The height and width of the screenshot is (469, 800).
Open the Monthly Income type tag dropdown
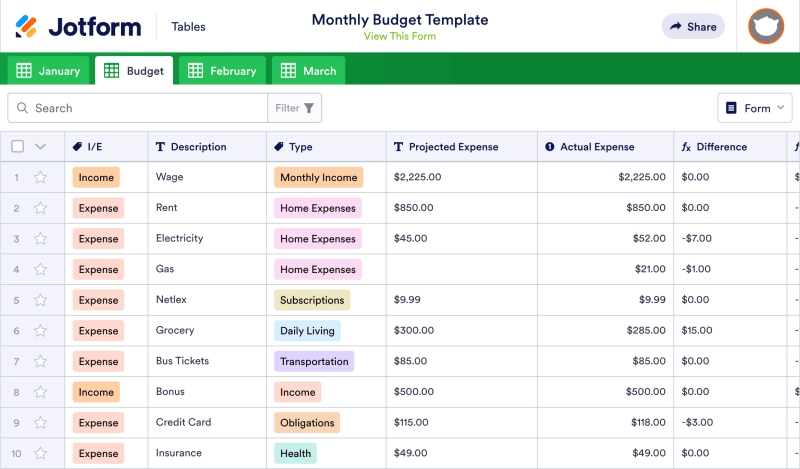[318, 178]
